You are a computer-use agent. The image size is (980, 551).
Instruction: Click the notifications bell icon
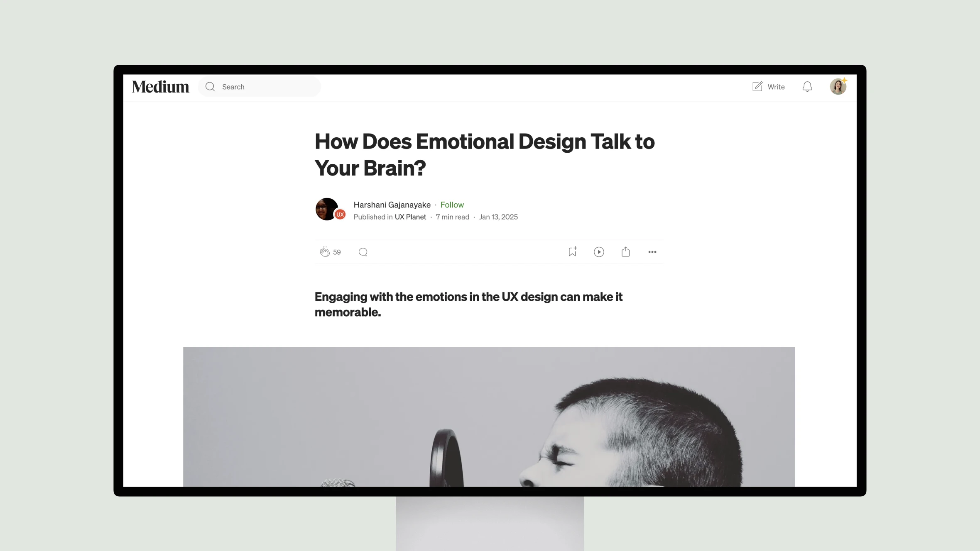[807, 86]
